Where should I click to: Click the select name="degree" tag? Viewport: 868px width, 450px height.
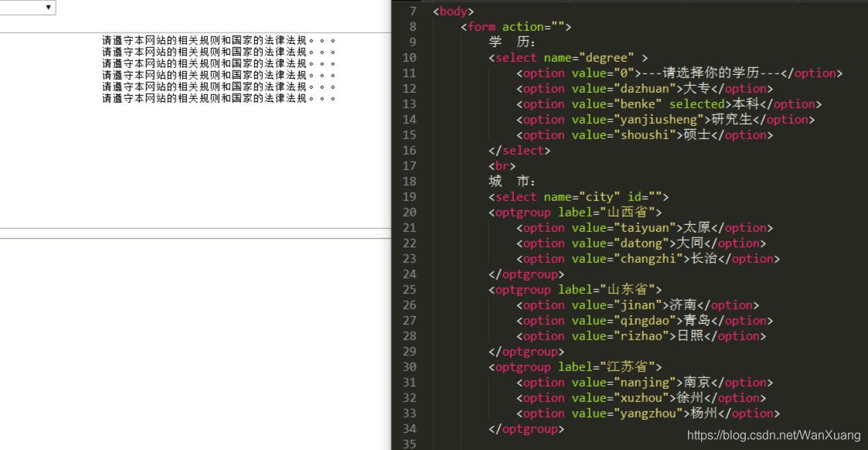567,57
